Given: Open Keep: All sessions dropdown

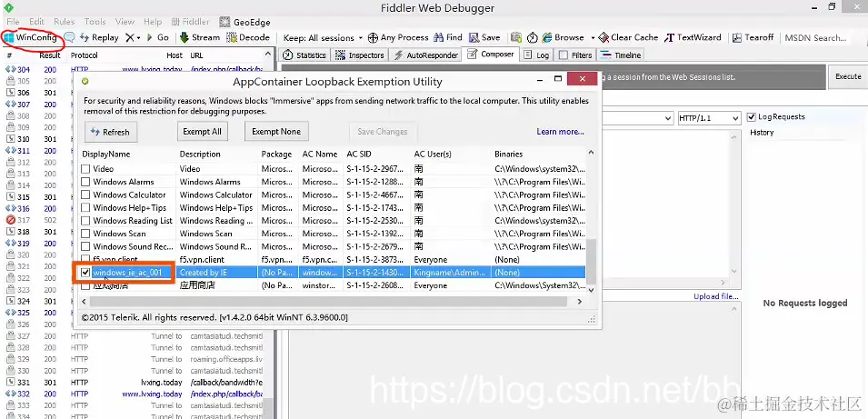Looking at the screenshot, I should point(323,37).
